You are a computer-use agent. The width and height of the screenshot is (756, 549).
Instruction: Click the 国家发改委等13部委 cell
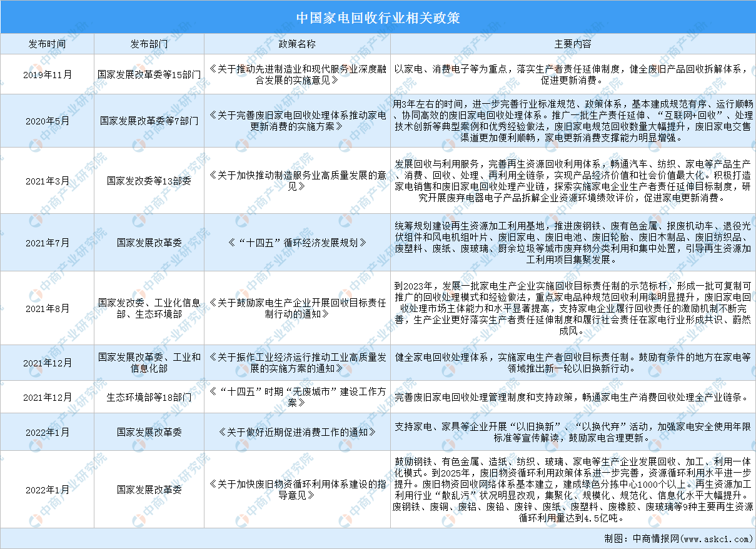[149, 181]
